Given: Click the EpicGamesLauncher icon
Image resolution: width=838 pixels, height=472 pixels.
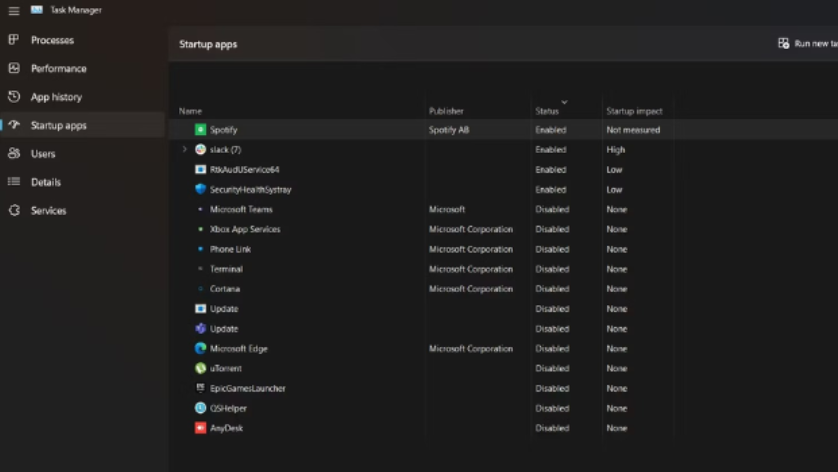Looking at the screenshot, I should point(200,388).
